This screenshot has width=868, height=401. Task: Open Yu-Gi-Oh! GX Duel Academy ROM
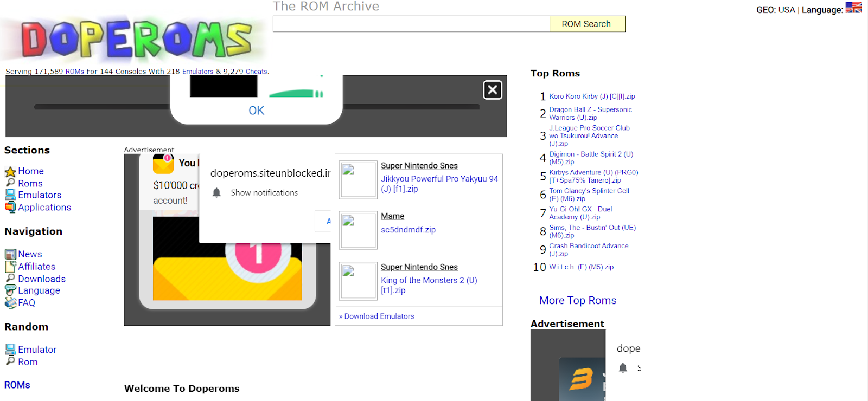click(580, 213)
